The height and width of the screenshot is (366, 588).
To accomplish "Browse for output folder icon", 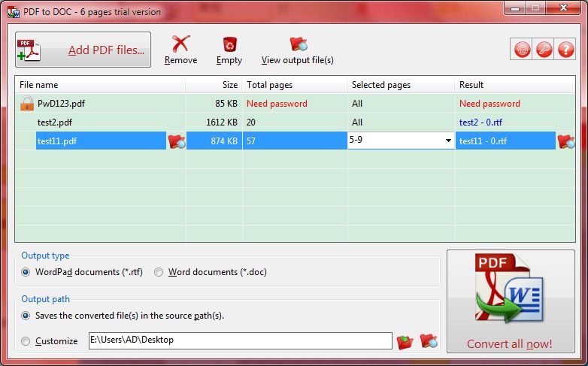I will pyautogui.click(x=405, y=341).
